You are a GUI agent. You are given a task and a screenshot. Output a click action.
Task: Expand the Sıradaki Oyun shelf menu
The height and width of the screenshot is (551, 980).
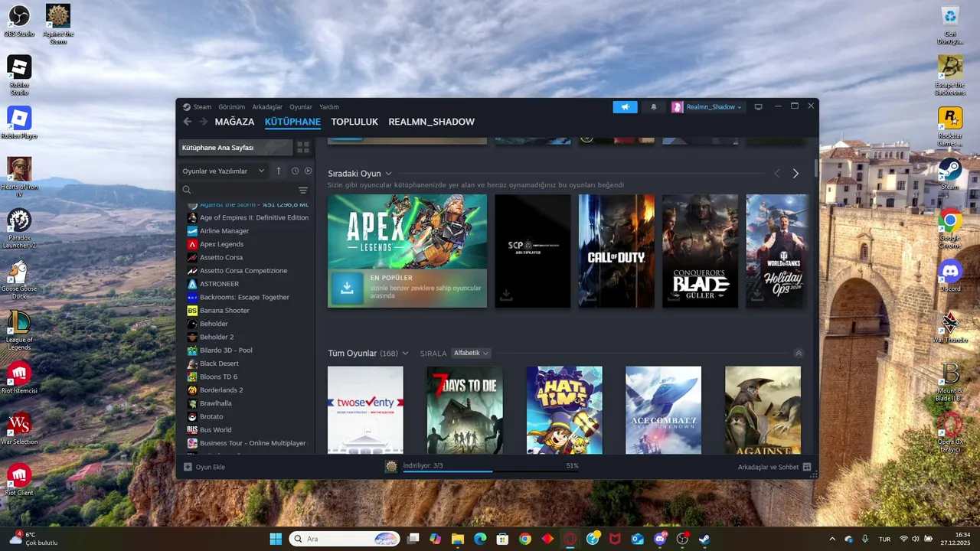(x=388, y=174)
